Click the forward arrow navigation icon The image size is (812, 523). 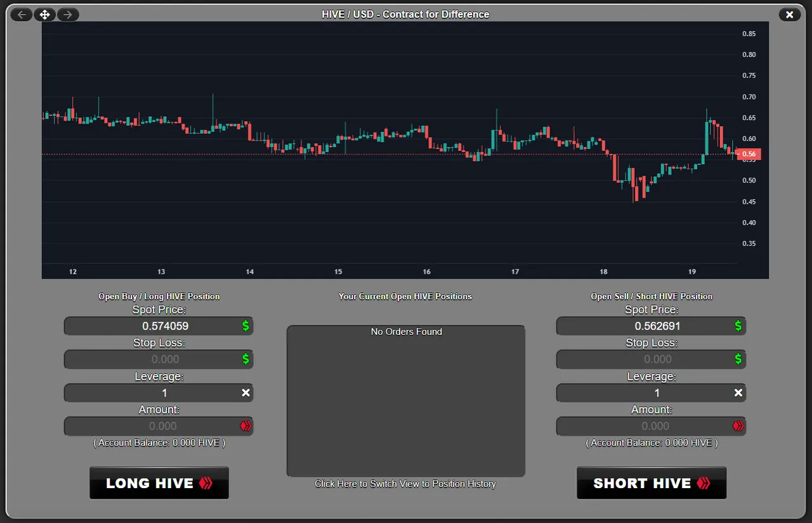pos(68,15)
